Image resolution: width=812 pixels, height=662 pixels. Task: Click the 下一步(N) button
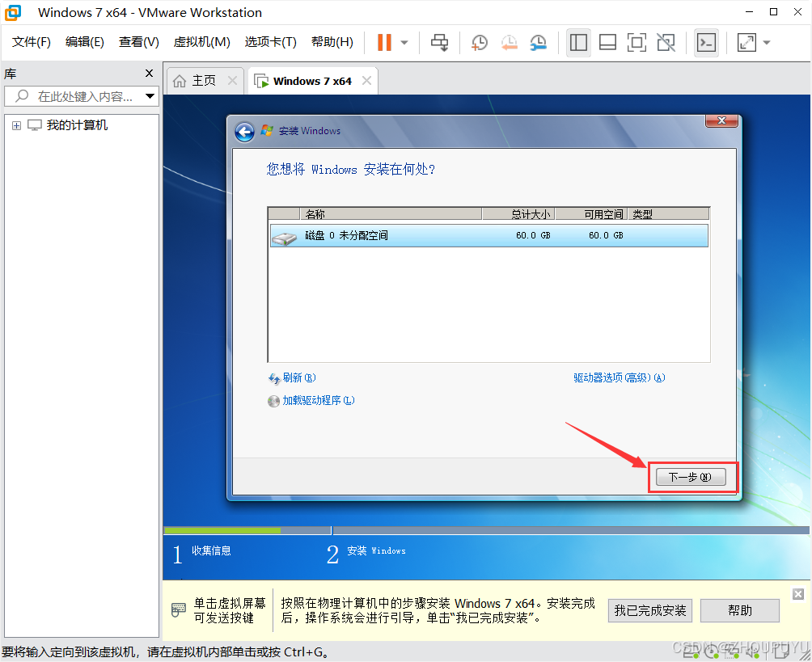coord(691,477)
